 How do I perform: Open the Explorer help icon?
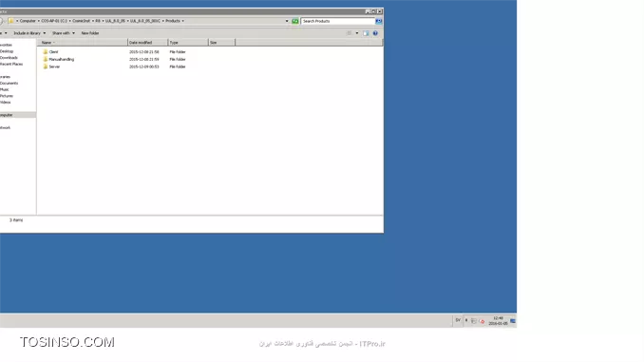coord(375,33)
